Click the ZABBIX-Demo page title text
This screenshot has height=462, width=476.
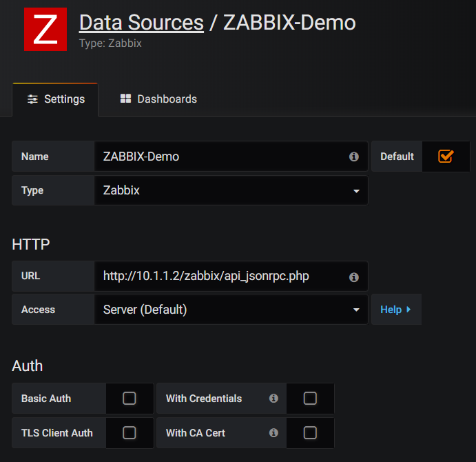(289, 23)
